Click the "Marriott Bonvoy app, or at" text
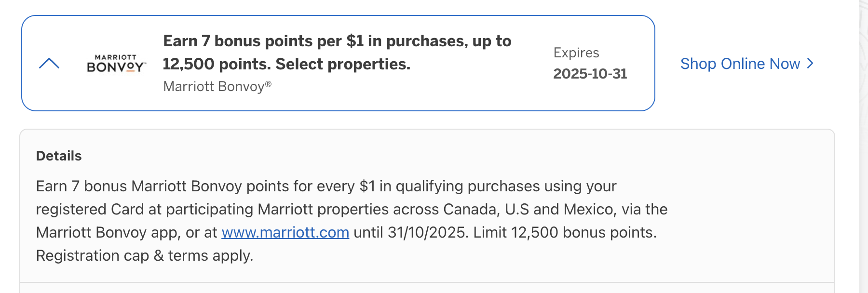Image resolution: width=868 pixels, height=293 pixels. tap(126, 232)
